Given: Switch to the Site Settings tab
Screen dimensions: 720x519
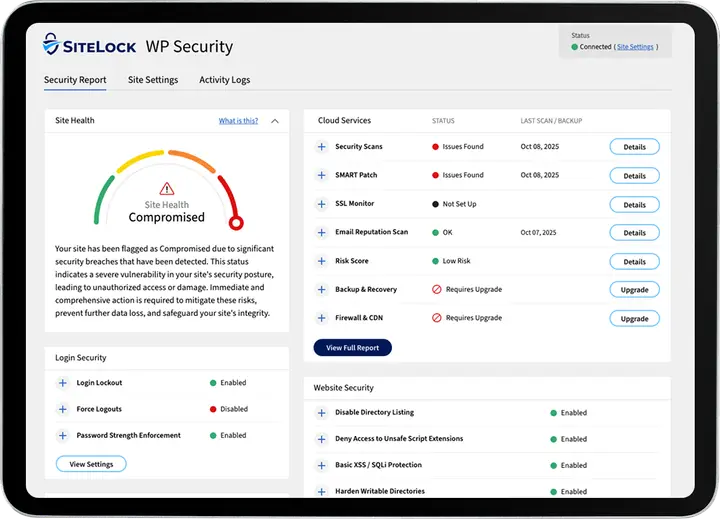Looking at the screenshot, I should click(153, 80).
